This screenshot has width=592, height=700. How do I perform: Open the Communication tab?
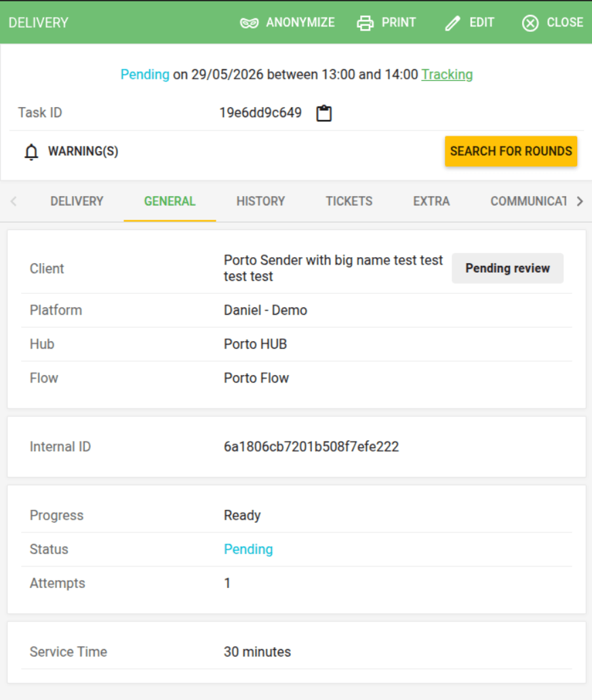pyautogui.click(x=528, y=201)
